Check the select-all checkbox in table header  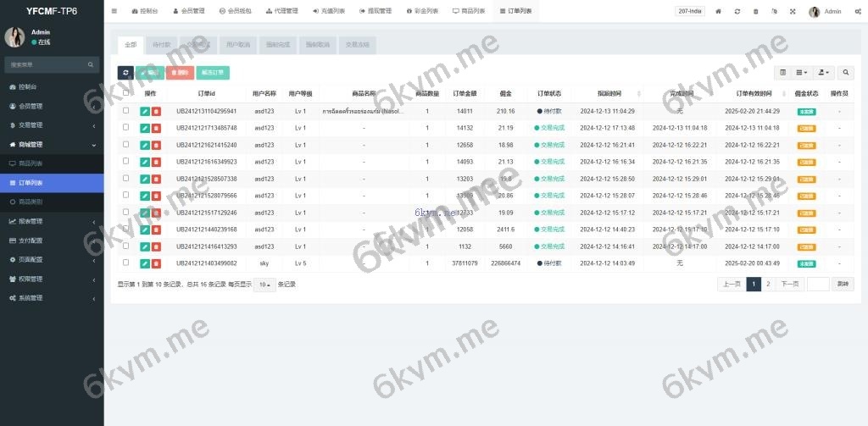point(126,93)
